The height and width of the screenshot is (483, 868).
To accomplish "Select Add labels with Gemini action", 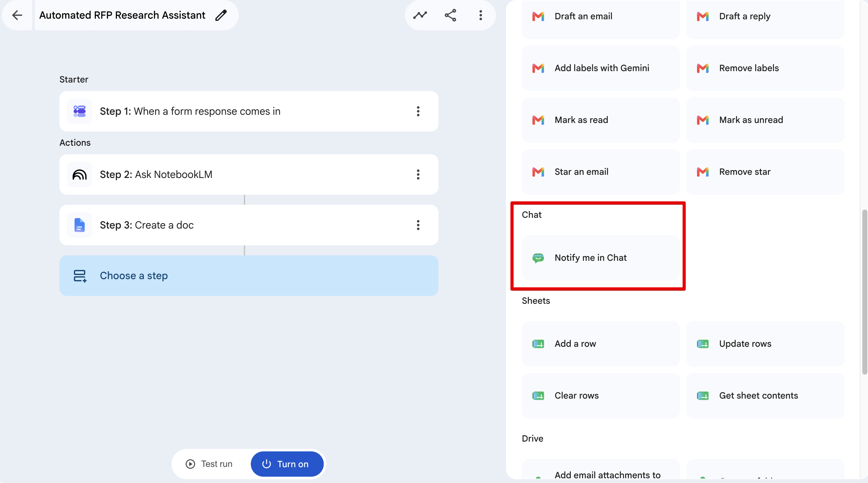I will coord(600,68).
